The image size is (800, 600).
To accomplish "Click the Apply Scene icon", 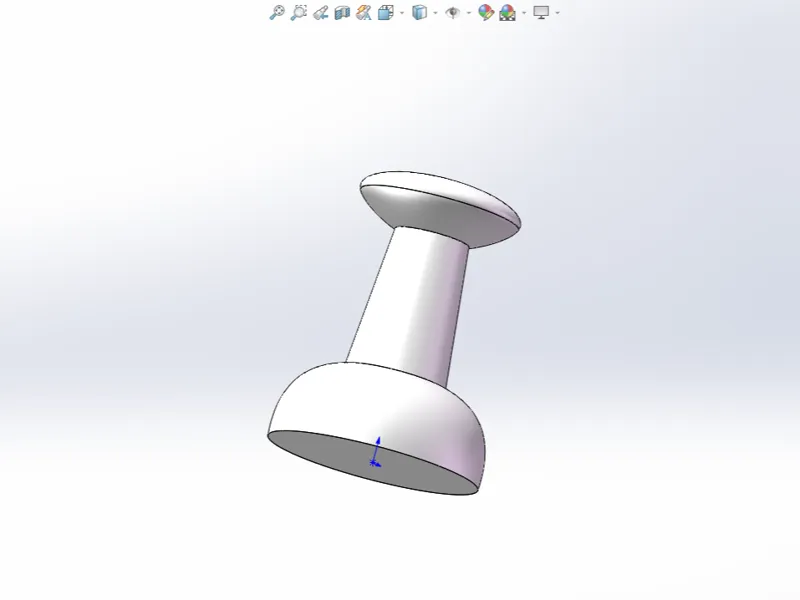I will (508, 13).
